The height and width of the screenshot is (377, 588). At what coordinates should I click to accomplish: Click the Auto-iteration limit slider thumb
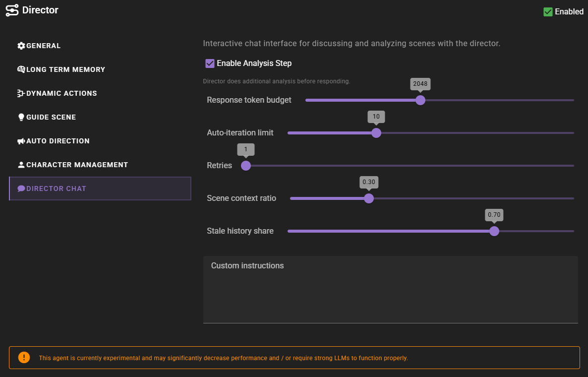pos(376,133)
